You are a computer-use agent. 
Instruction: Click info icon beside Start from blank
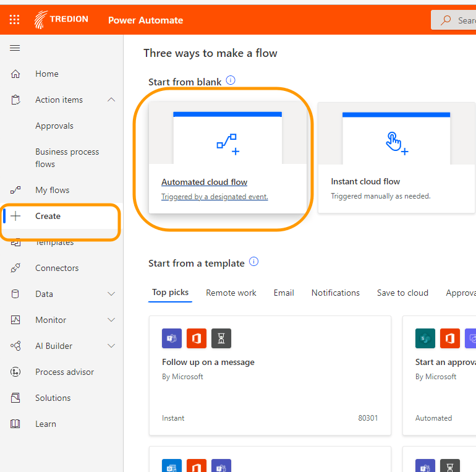click(x=231, y=80)
